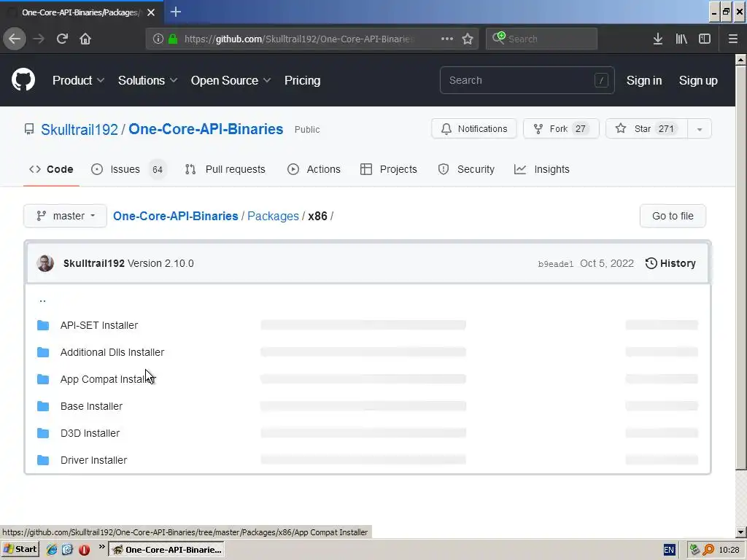
Task: Open the browser home page icon
Action: pos(85,39)
